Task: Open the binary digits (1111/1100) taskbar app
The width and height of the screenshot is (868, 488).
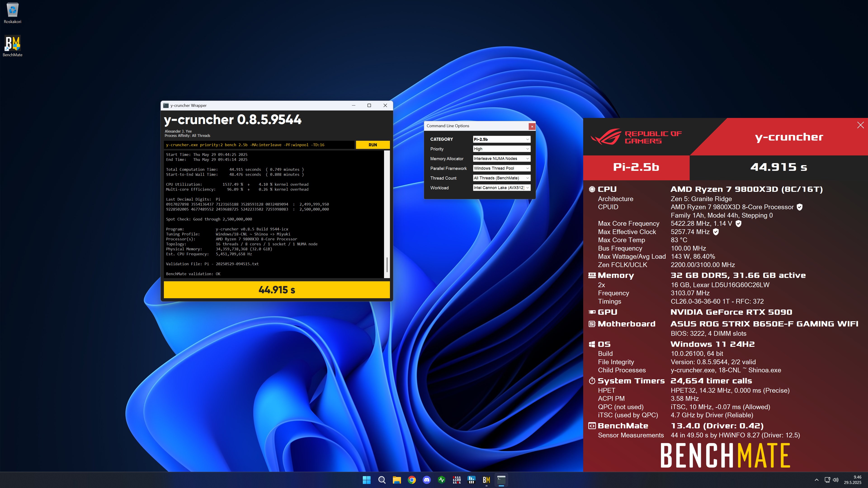Action: [x=457, y=480]
